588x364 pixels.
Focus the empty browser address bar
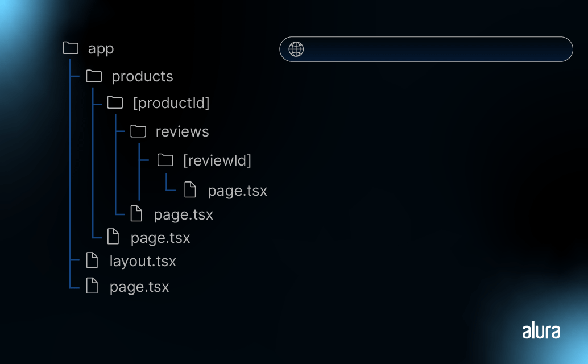click(x=426, y=49)
